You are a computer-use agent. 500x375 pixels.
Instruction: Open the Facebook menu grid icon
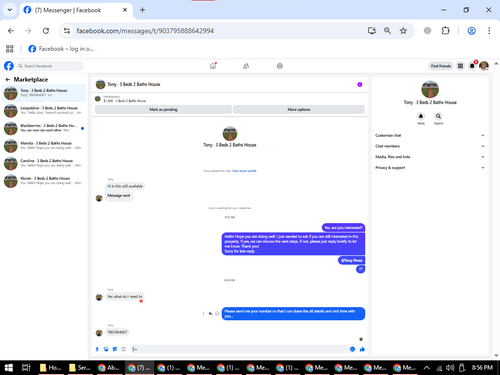pos(460,66)
